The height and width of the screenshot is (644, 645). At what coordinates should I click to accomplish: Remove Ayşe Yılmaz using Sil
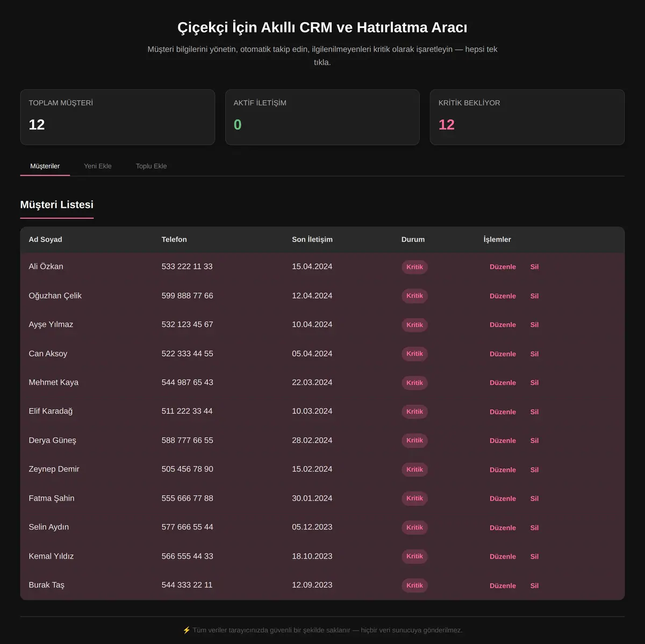click(534, 325)
